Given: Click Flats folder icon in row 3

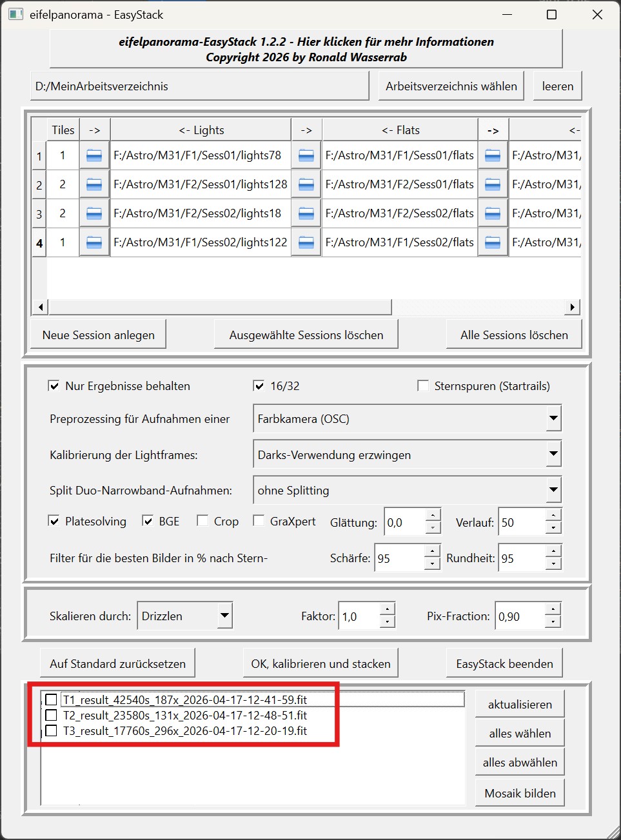Looking at the screenshot, I should (306, 213).
